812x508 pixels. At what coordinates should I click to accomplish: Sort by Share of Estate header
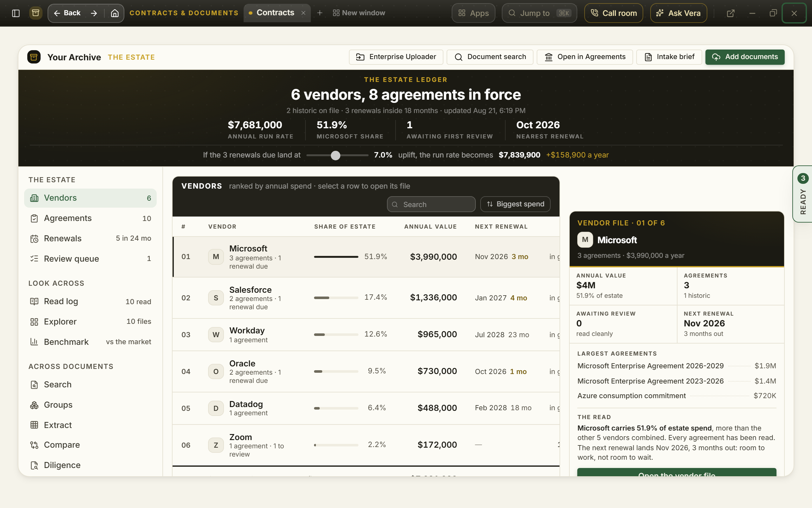[x=344, y=227]
